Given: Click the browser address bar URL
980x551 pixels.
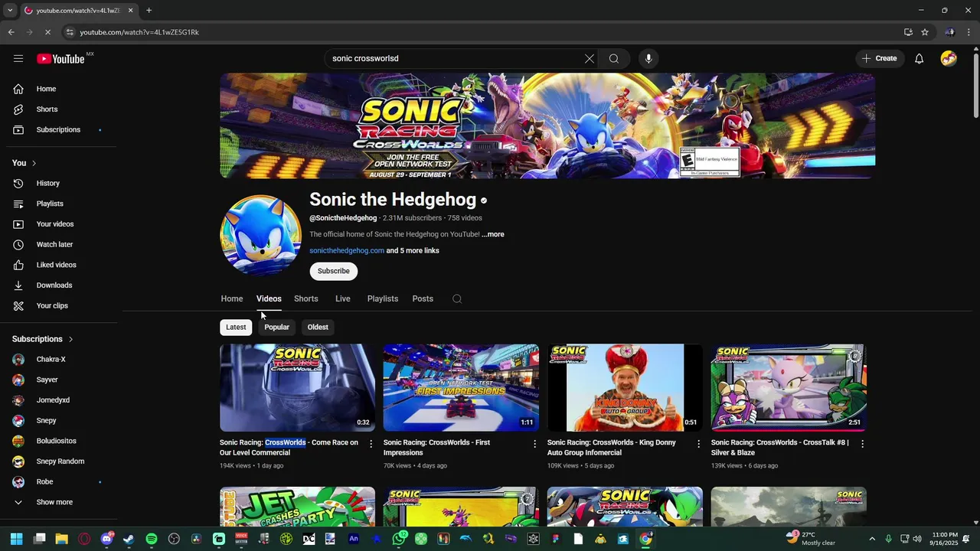Looking at the screenshot, I should (x=139, y=32).
